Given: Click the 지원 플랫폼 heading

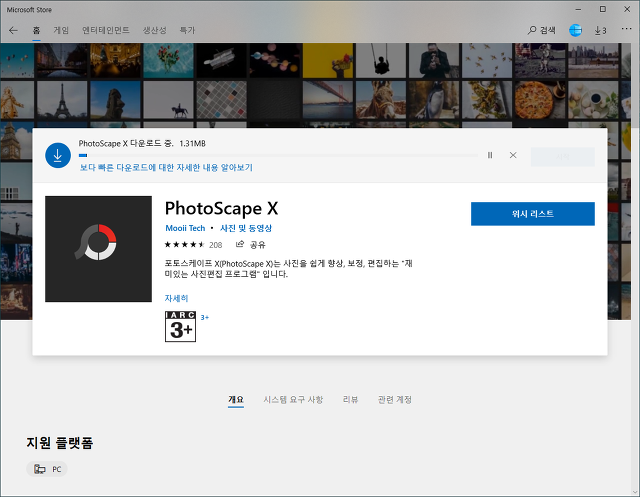Looking at the screenshot, I should [x=60, y=443].
